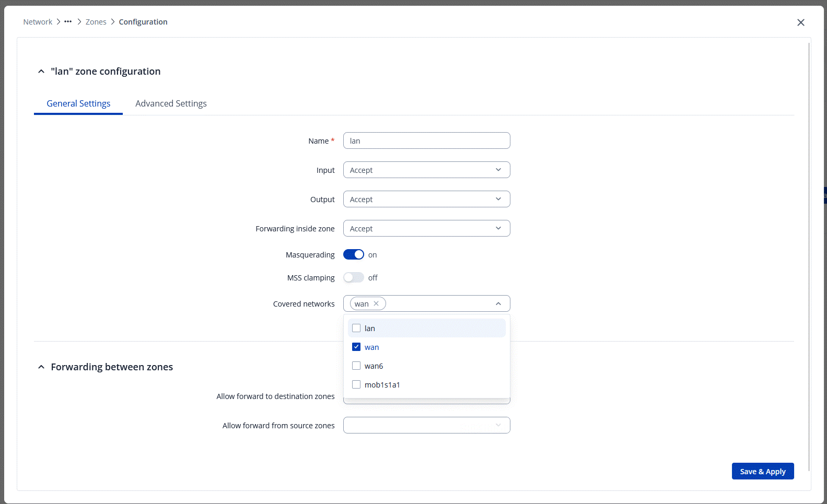Collapse the "lan" zone configuration section

pos(41,72)
